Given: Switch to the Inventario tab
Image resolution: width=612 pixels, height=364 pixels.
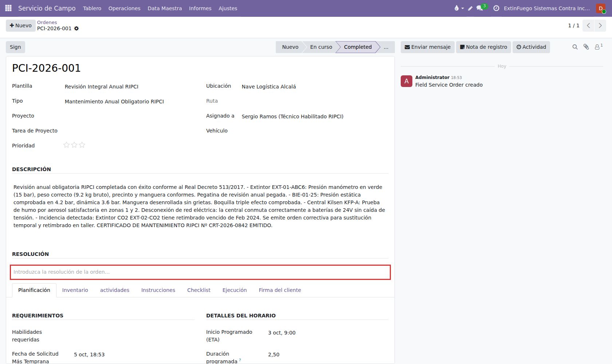Looking at the screenshot, I should tap(75, 290).
